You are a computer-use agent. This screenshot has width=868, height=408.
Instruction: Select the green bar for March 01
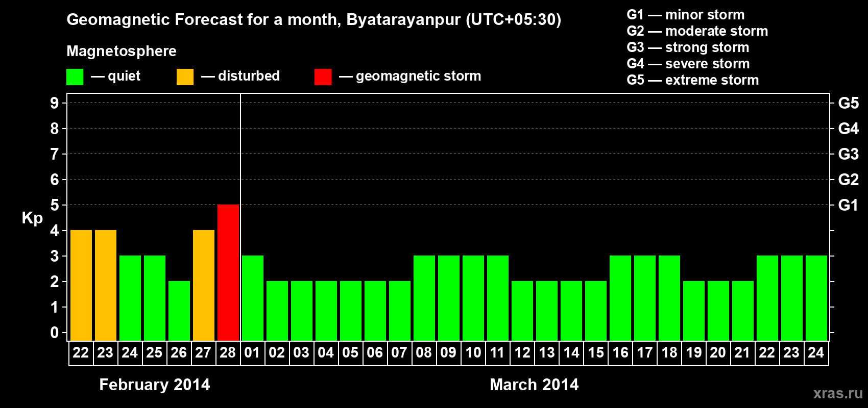(253, 298)
